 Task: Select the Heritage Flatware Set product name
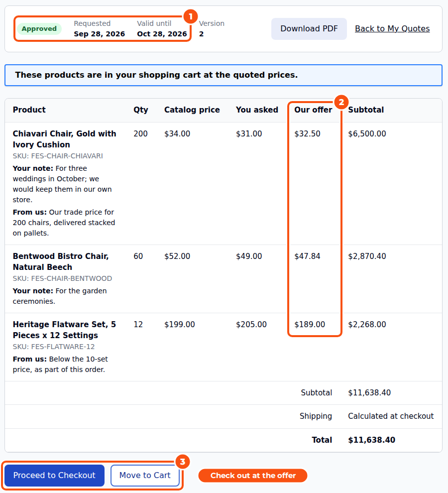click(x=64, y=330)
